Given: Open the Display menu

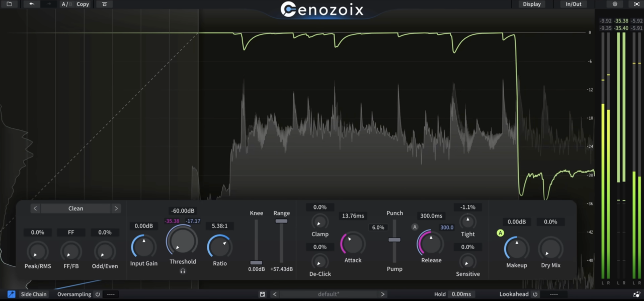Looking at the screenshot, I should 532,4.
